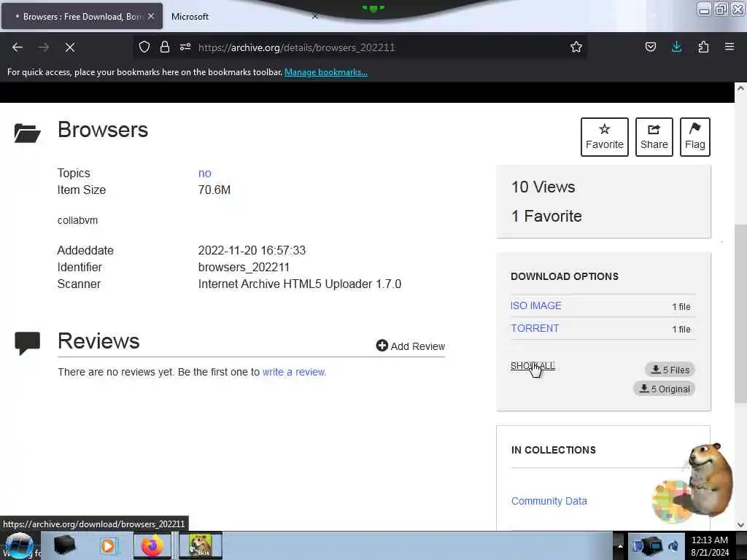Click the padlock site security icon

(165, 47)
